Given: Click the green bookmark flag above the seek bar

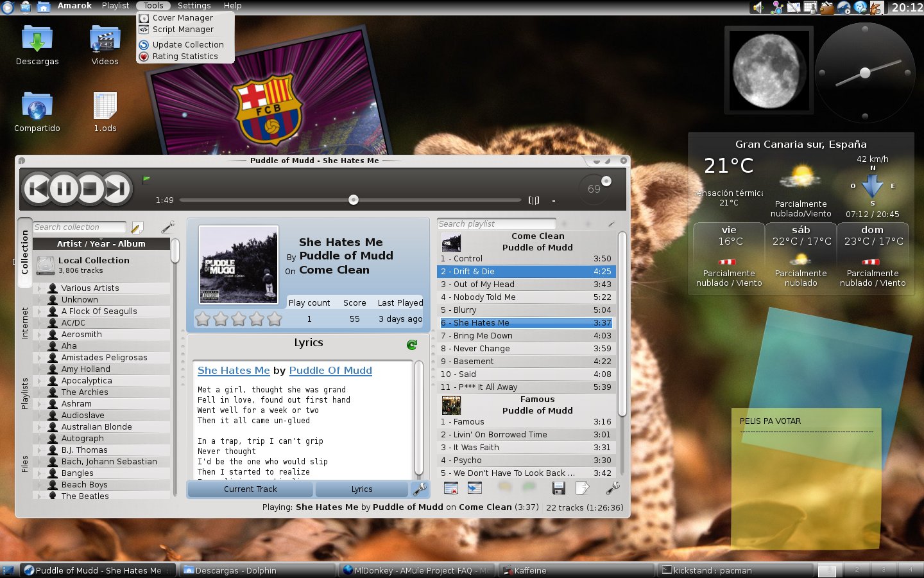Looking at the screenshot, I should (146, 179).
